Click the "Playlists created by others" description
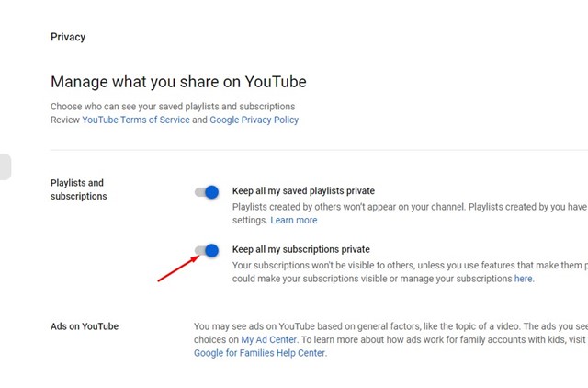The height and width of the screenshot is (388, 588). 404,207
